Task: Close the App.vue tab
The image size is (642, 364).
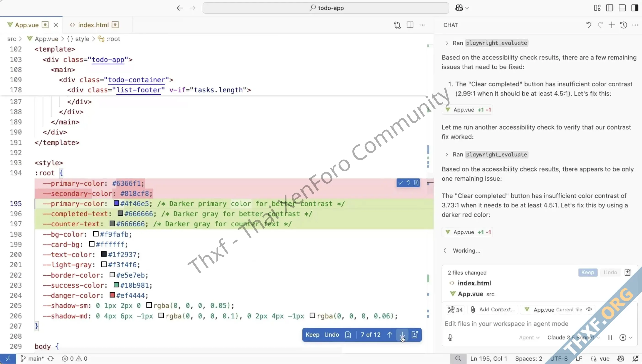Action: [x=56, y=25]
